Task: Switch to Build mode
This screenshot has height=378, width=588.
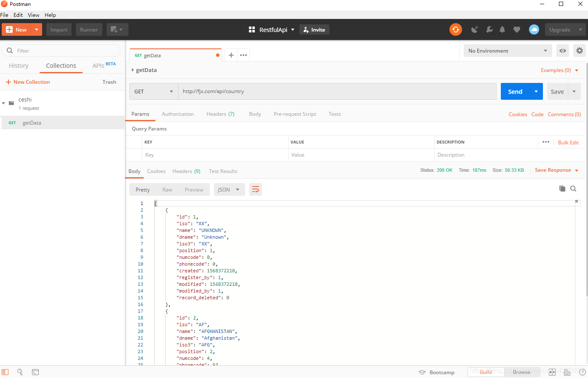Action: [486, 372]
